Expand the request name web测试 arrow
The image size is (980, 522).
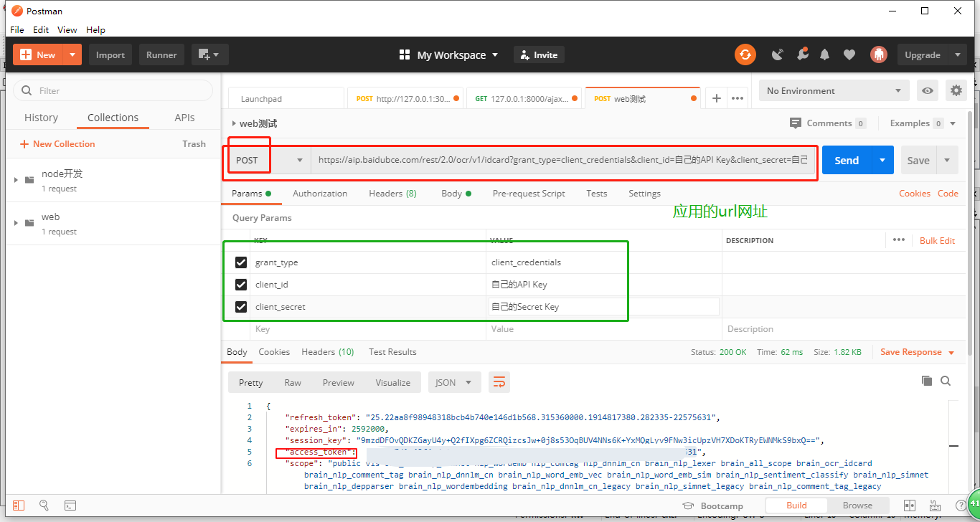pos(234,123)
